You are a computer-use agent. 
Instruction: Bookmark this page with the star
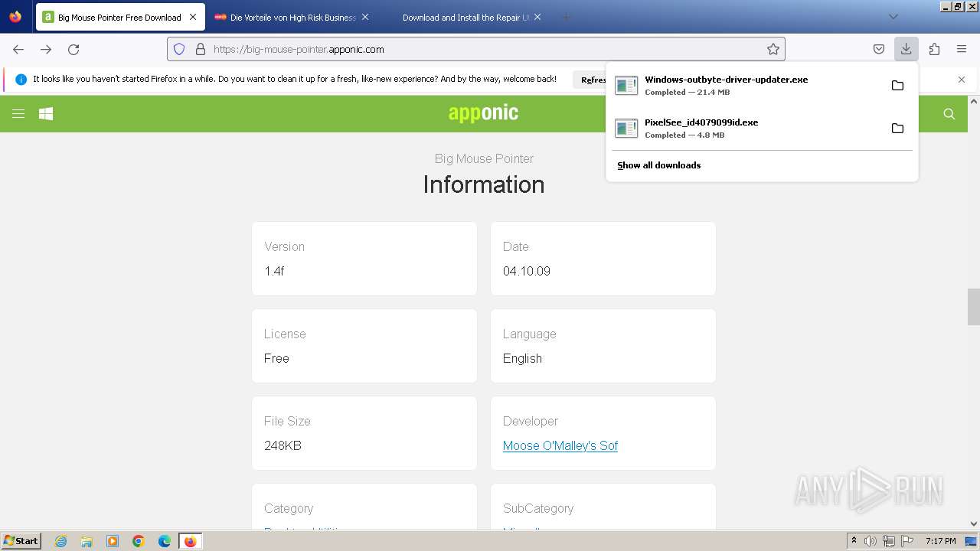coord(773,49)
